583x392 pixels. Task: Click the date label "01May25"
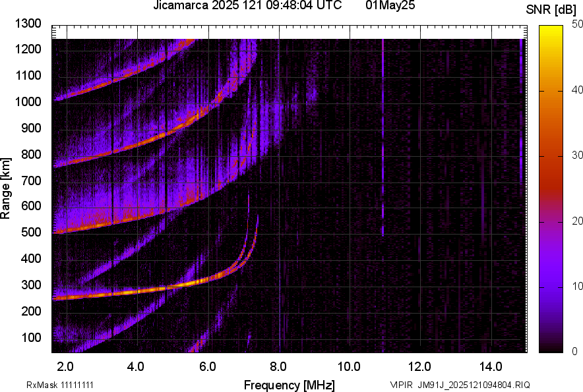tap(390, 5)
